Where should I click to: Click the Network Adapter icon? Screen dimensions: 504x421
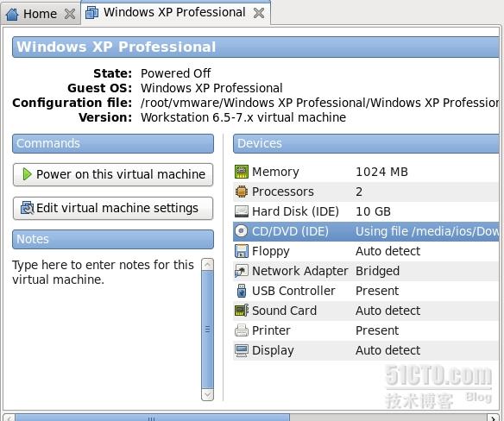(x=242, y=271)
